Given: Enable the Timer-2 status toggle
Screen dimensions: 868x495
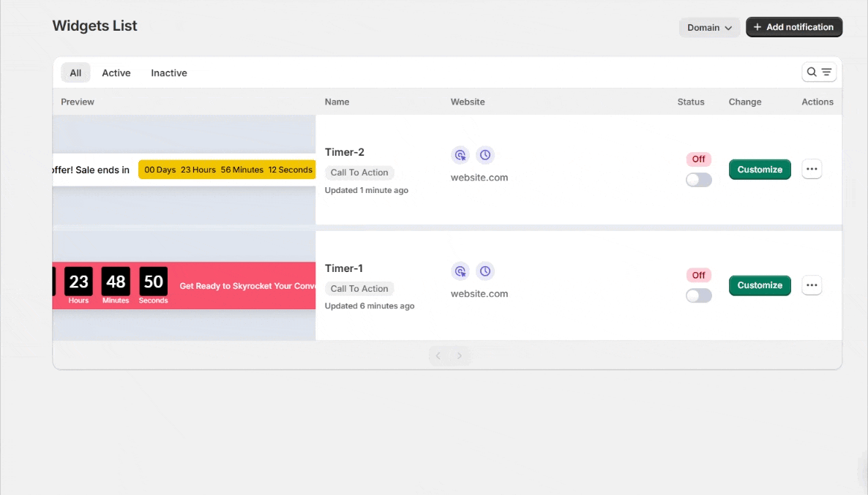Looking at the screenshot, I should pos(699,180).
